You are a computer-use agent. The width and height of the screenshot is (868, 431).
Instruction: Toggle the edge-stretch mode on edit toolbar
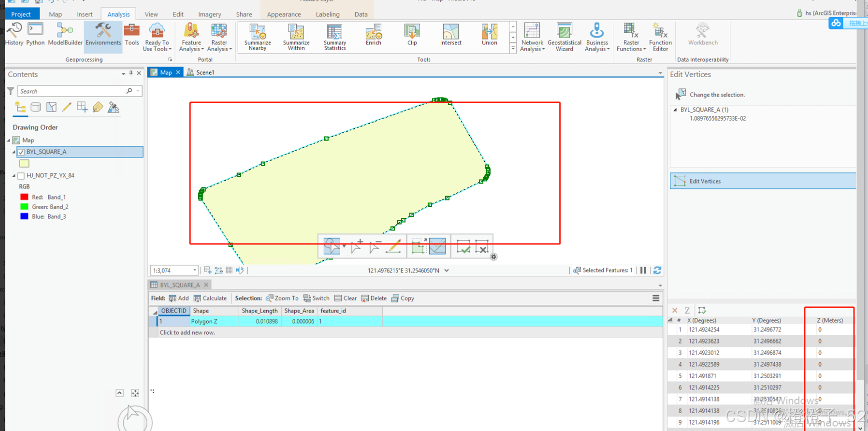[418, 246]
